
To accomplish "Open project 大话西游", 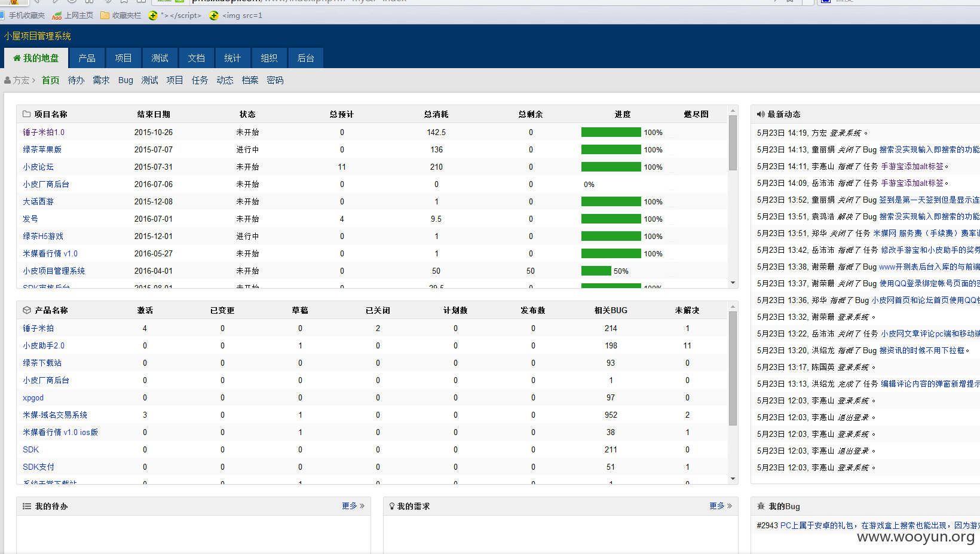I will (x=38, y=201).
